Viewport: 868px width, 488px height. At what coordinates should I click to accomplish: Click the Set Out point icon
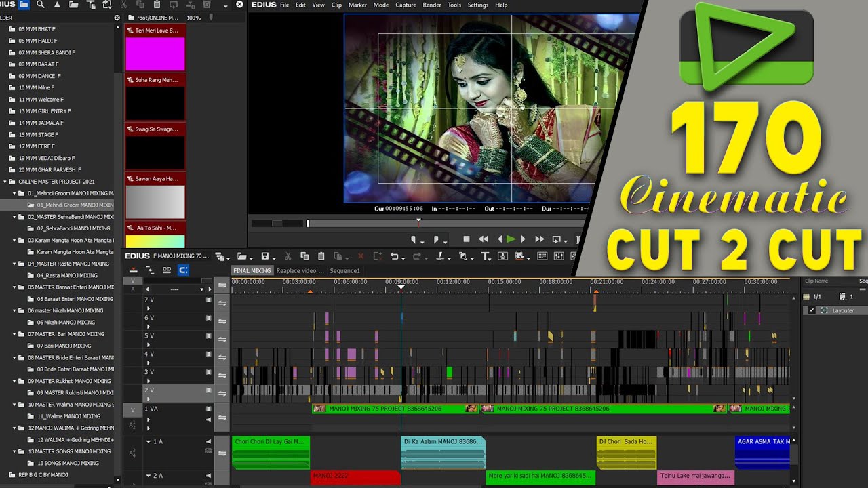437,239
